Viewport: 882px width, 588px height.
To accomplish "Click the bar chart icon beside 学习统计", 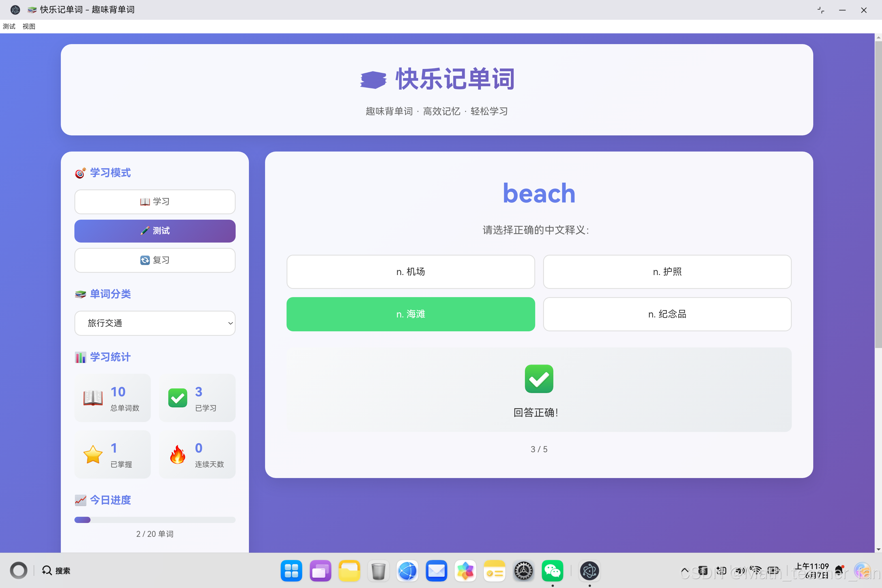I will coord(80,357).
